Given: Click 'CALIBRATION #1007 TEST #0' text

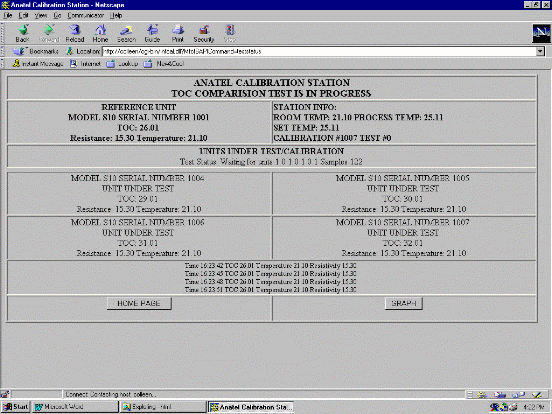Looking at the screenshot, I should (x=332, y=138).
